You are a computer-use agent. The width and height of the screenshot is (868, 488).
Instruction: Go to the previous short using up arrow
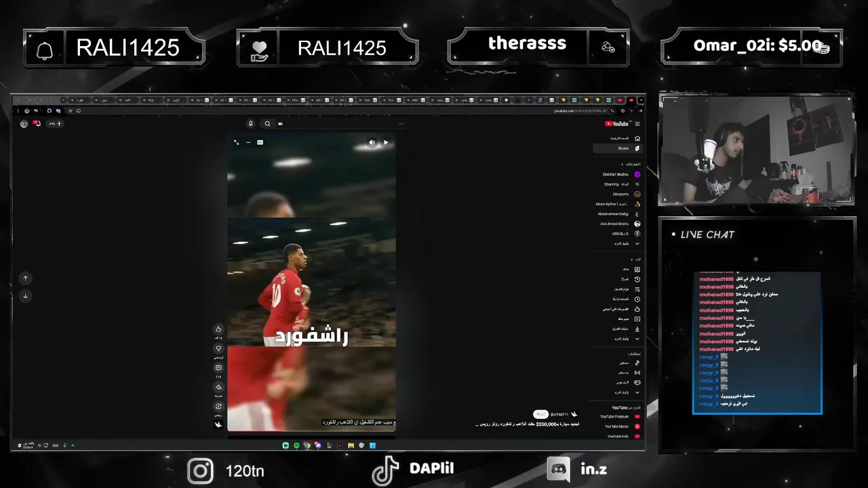(x=26, y=278)
